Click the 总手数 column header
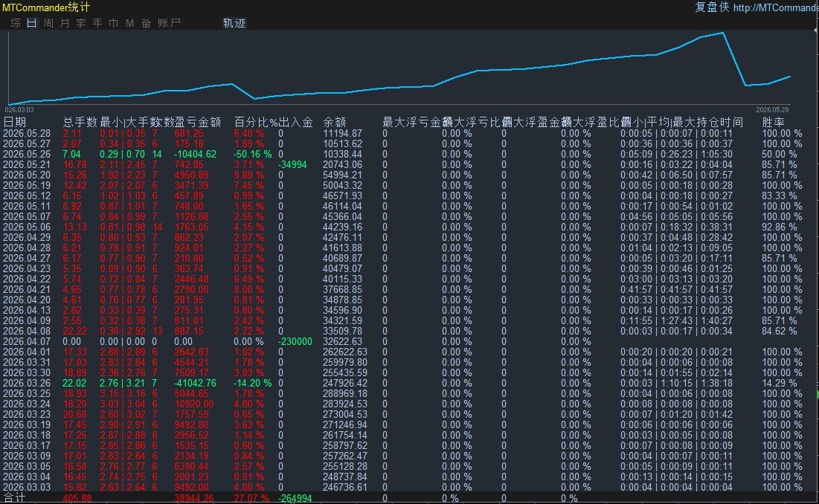 (80, 122)
